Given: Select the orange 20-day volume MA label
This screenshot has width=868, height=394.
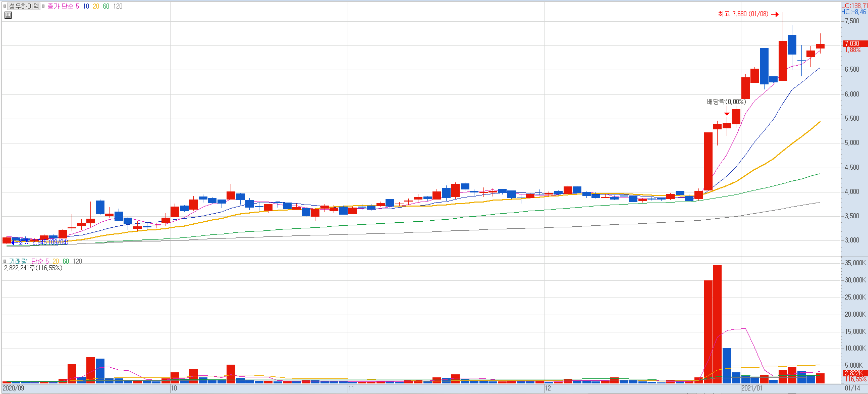Looking at the screenshot, I should pyautogui.click(x=56, y=261).
